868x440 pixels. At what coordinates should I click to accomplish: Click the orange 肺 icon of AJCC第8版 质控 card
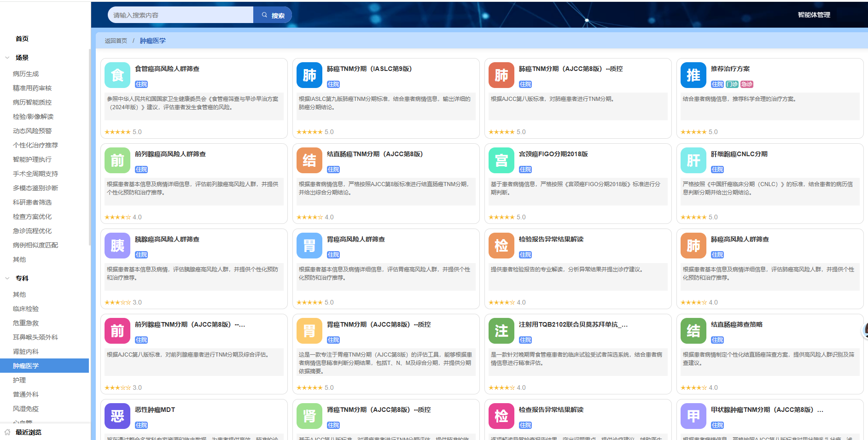click(x=501, y=75)
